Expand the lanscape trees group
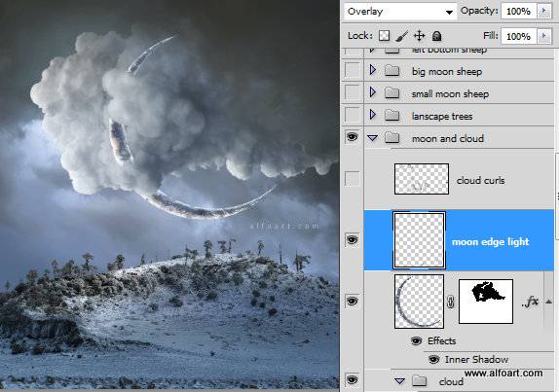Image resolution: width=559 pixels, height=392 pixels. click(x=373, y=115)
